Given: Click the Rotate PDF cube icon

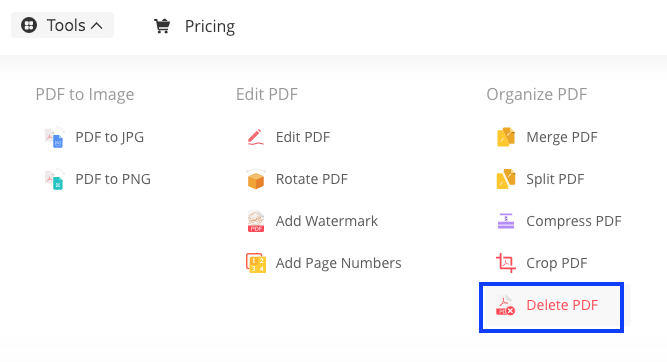Looking at the screenshot, I should point(256,179).
